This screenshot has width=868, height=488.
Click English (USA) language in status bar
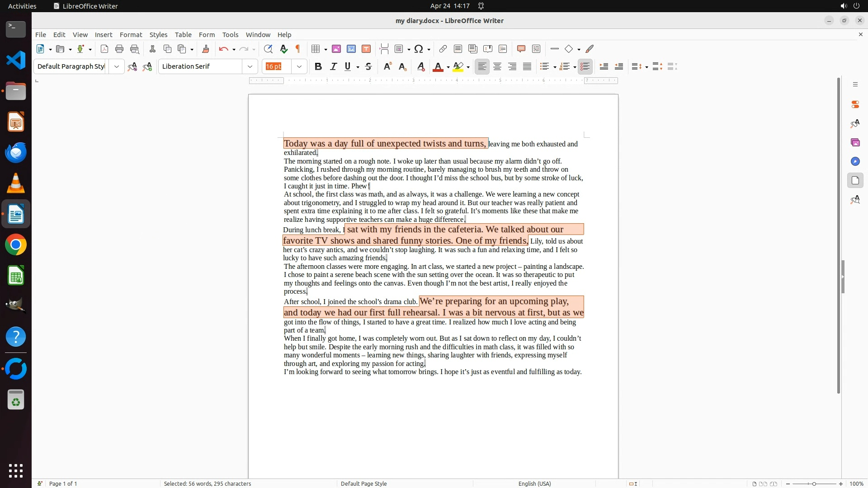pos(534,483)
